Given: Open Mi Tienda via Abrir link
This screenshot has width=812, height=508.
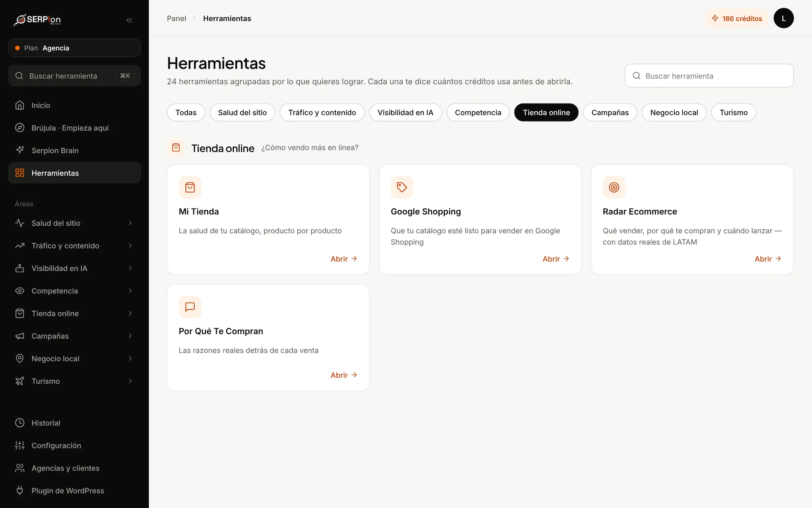Looking at the screenshot, I should coord(344,259).
